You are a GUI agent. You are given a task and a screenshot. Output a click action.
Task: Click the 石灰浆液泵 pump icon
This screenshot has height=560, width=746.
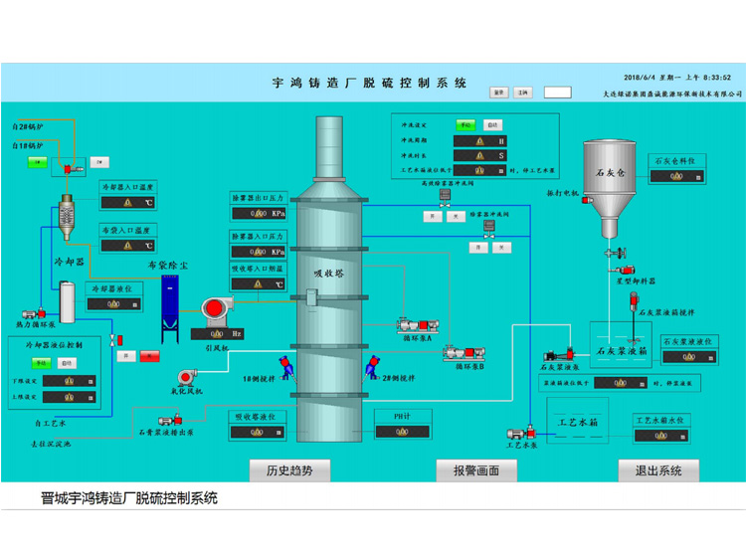tap(559, 355)
